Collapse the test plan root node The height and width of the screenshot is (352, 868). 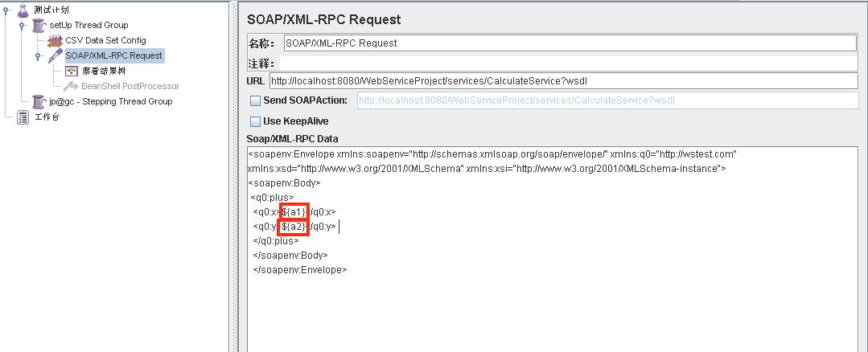click(6, 10)
